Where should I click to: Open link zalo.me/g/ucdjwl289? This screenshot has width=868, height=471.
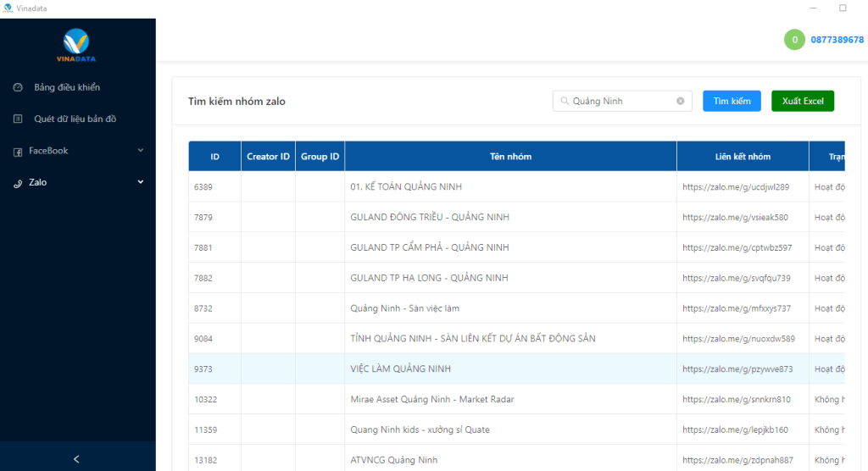tap(735, 187)
